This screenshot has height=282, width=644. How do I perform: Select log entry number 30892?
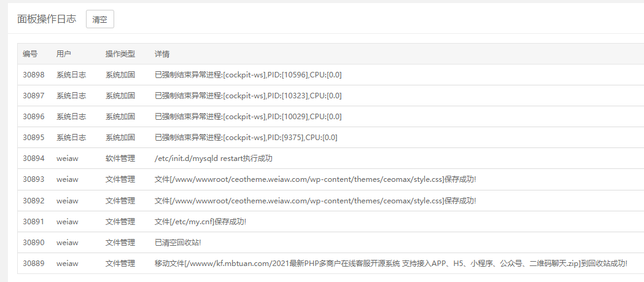[33, 201]
